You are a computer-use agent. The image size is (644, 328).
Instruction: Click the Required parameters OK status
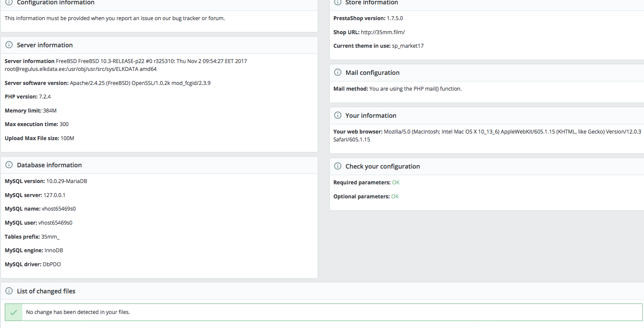[x=396, y=183]
